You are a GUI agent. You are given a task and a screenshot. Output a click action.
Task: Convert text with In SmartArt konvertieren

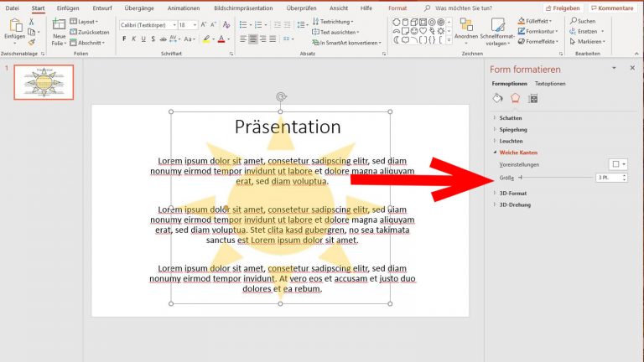click(x=347, y=43)
